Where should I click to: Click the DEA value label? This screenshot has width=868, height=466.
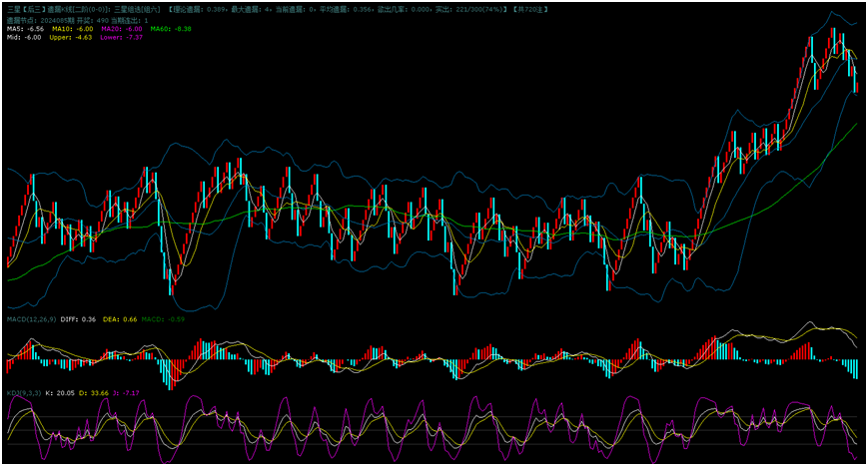coord(119,319)
